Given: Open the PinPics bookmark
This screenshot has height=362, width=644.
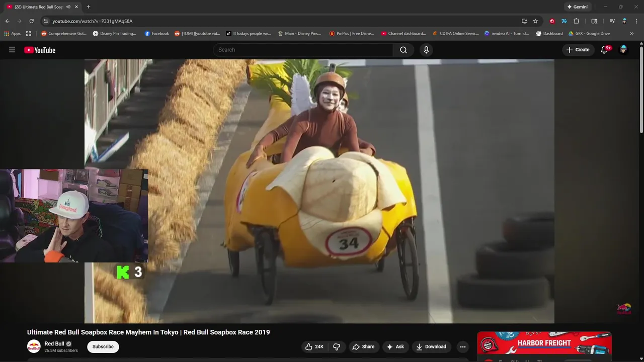Looking at the screenshot, I should (x=352, y=34).
